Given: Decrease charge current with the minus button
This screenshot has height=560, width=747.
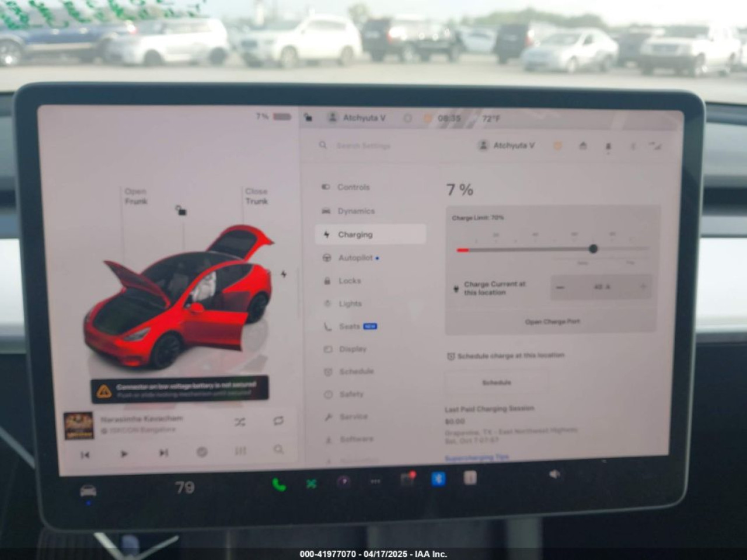Looking at the screenshot, I should tap(560, 287).
